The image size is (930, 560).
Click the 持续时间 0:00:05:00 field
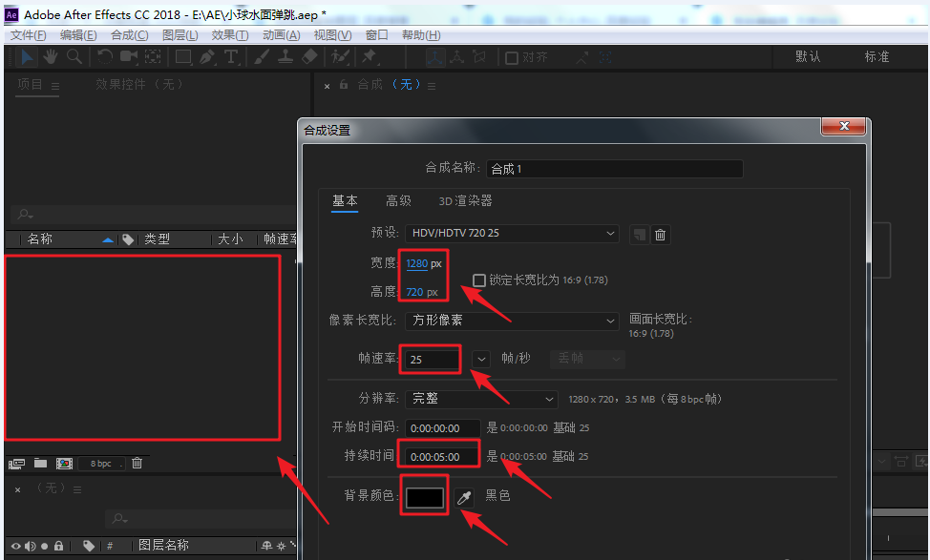[x=442, y=457]
